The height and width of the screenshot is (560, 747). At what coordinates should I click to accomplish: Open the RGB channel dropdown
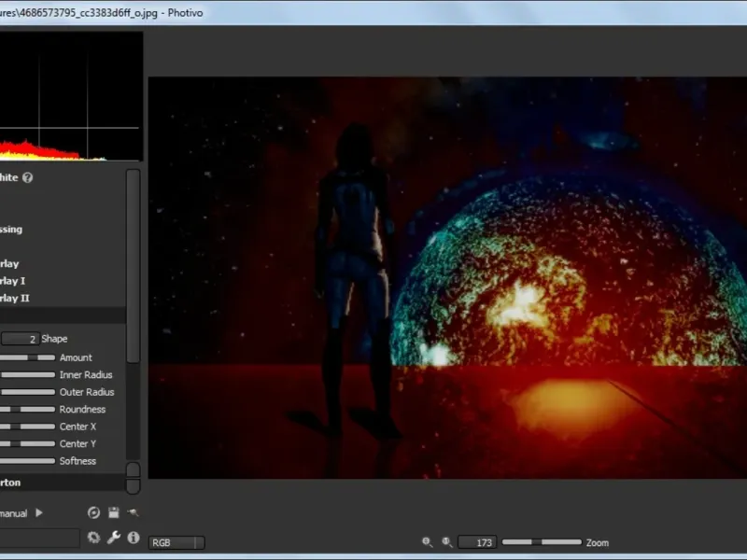(x=176, y=542)
